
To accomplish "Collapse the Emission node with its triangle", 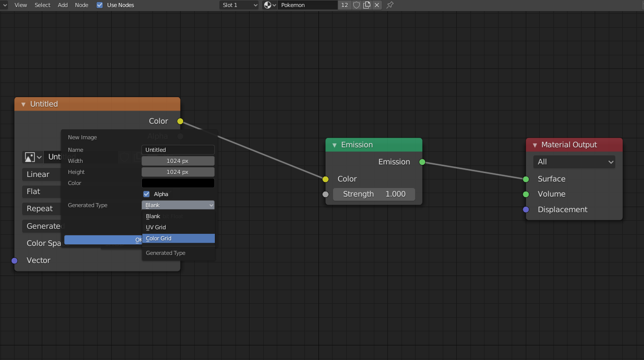I will coord(334,145).
